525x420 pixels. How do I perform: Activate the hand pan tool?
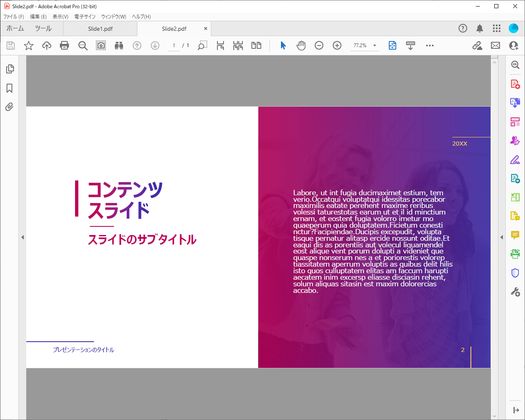(301, 46)
